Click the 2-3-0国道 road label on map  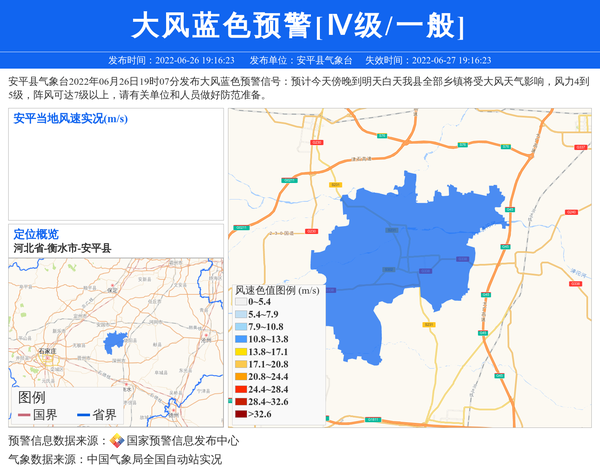(281, 233)
